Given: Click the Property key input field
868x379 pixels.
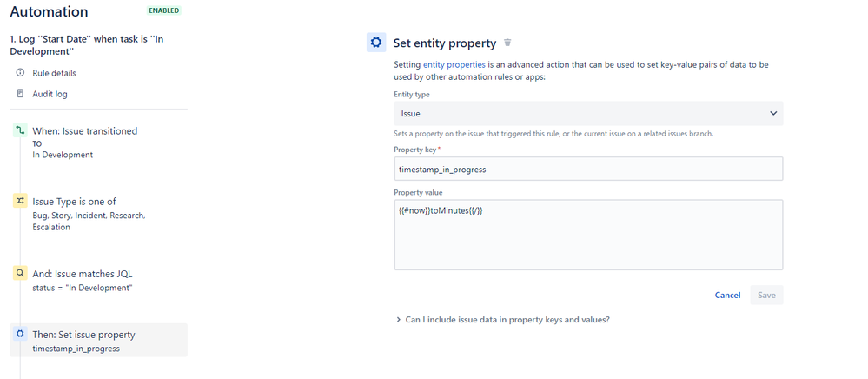Looking at the screenshot, I should pyautogui.click(x=588, y=169).
